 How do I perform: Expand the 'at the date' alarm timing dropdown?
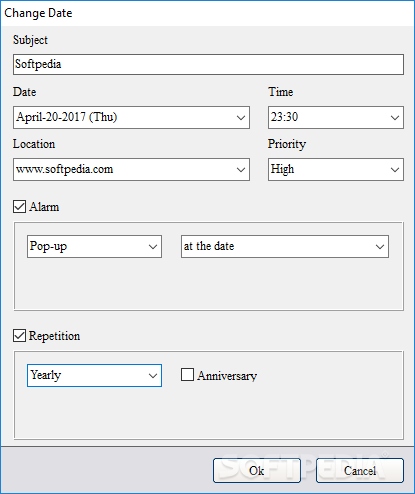[x=285, y=246]
